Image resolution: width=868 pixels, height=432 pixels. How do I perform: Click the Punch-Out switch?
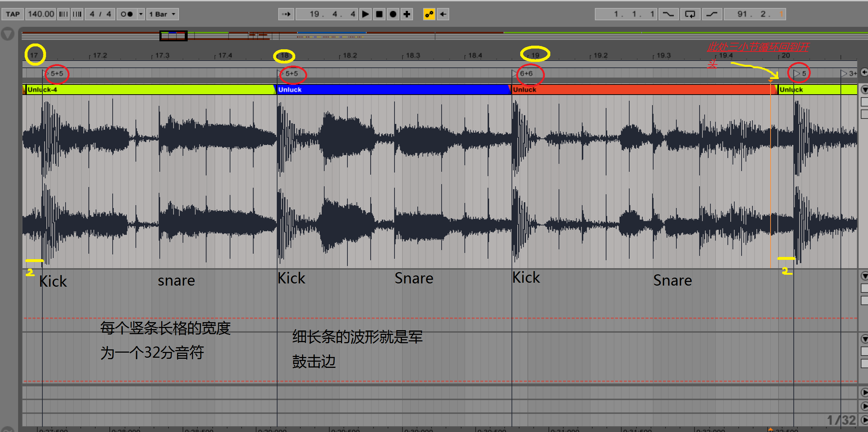tap(711, 14)
